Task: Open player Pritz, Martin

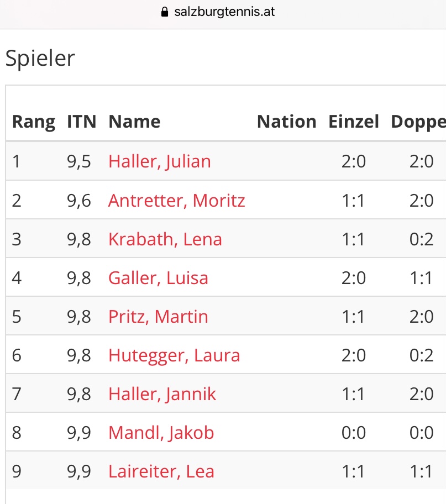Action: pos(158,317)
